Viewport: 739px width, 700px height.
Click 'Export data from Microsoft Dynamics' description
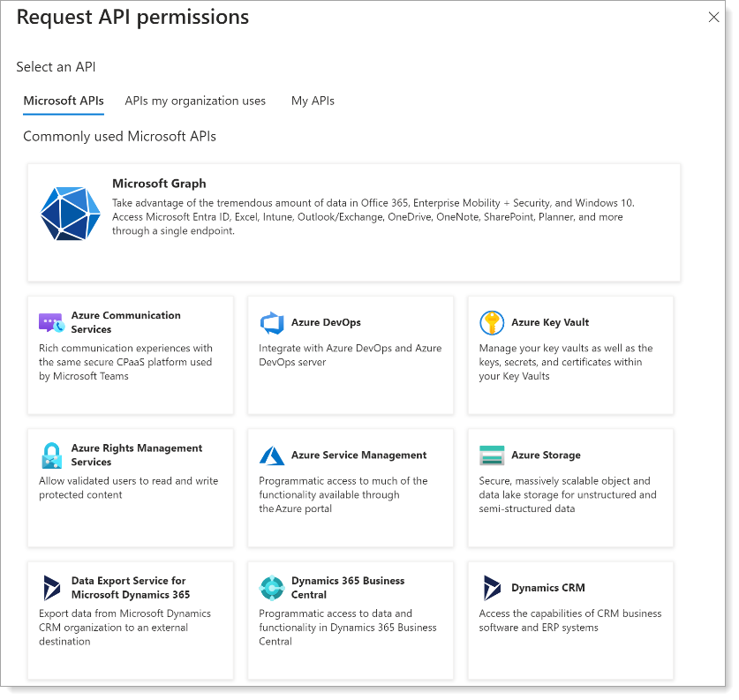[124, 627]
